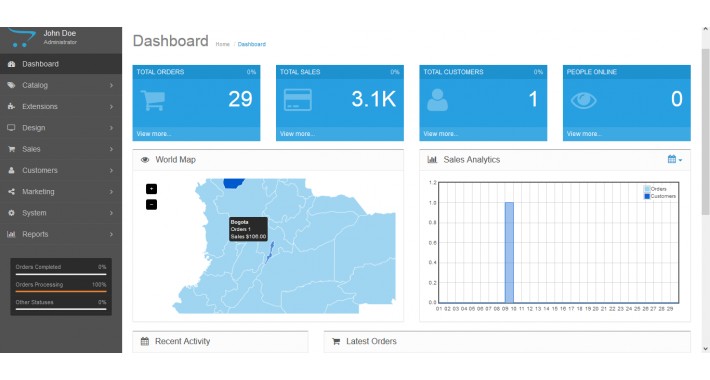Click the 29 total orders value
Screen dimensions: 710x380
[x=240, y=99]
